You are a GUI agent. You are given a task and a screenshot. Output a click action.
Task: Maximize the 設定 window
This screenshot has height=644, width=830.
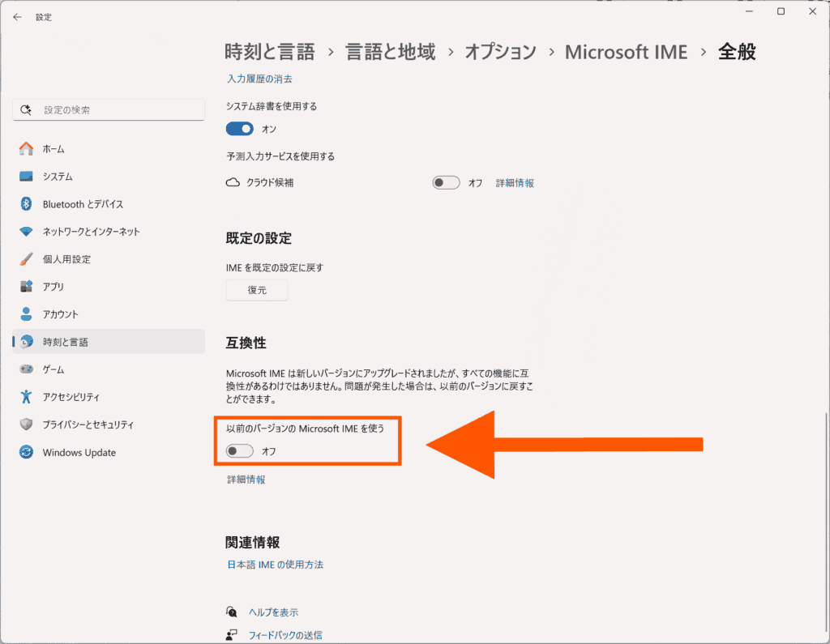(781, 11)
